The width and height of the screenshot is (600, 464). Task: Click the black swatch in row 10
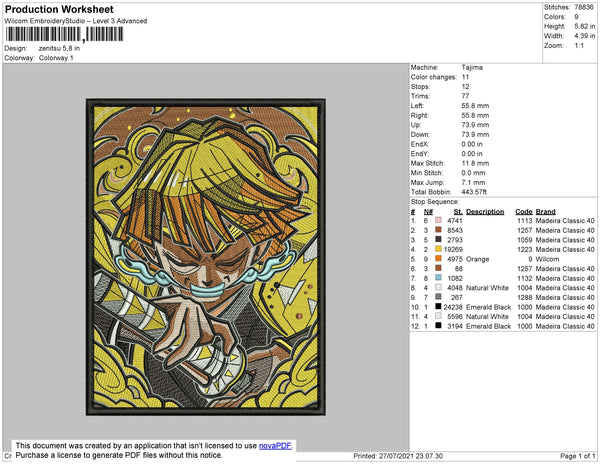(438, 306)
